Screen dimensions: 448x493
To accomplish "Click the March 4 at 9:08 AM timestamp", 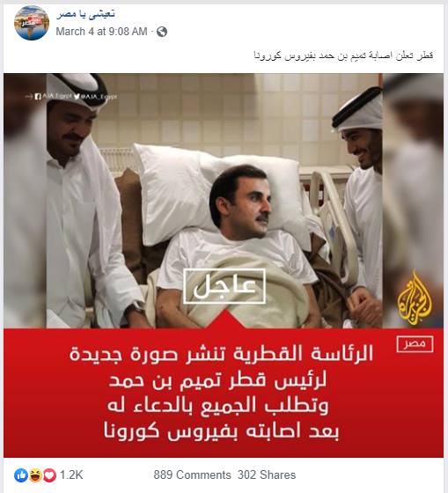I will (x=101, y=32).
